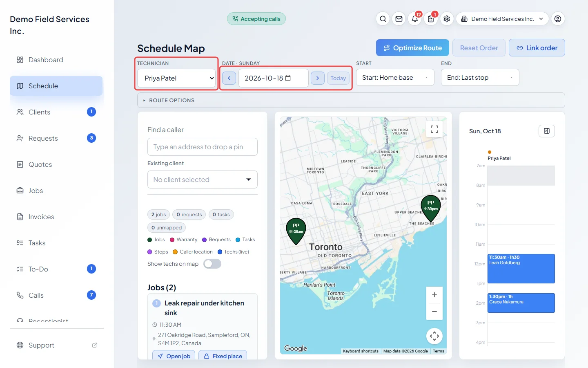Open the Support external link icon
The width and height of the screenshot is (588, 368).
95,345
